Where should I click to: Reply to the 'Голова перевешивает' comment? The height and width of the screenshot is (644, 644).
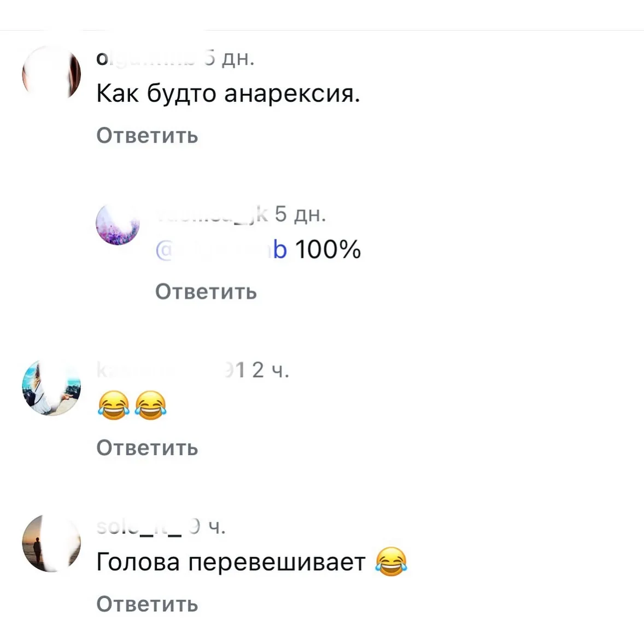click(147, 604)
